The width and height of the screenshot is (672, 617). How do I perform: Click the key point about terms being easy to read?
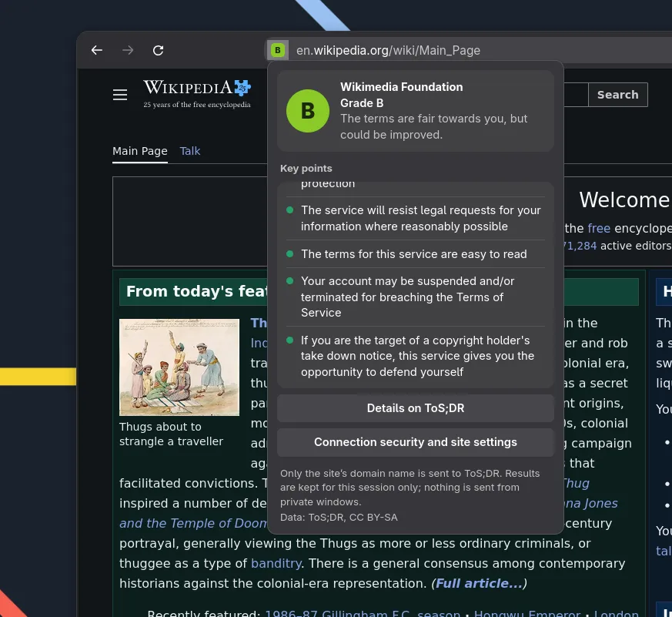coord(416,254)
